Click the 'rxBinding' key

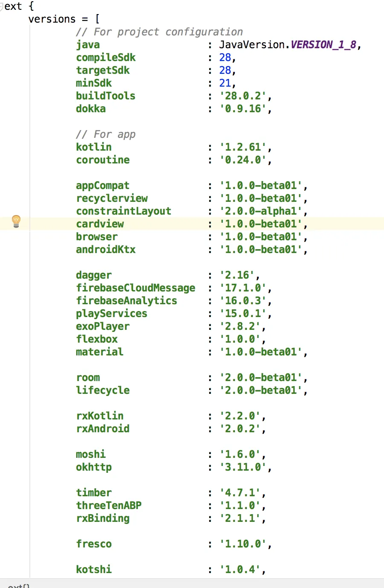point(103,518)
